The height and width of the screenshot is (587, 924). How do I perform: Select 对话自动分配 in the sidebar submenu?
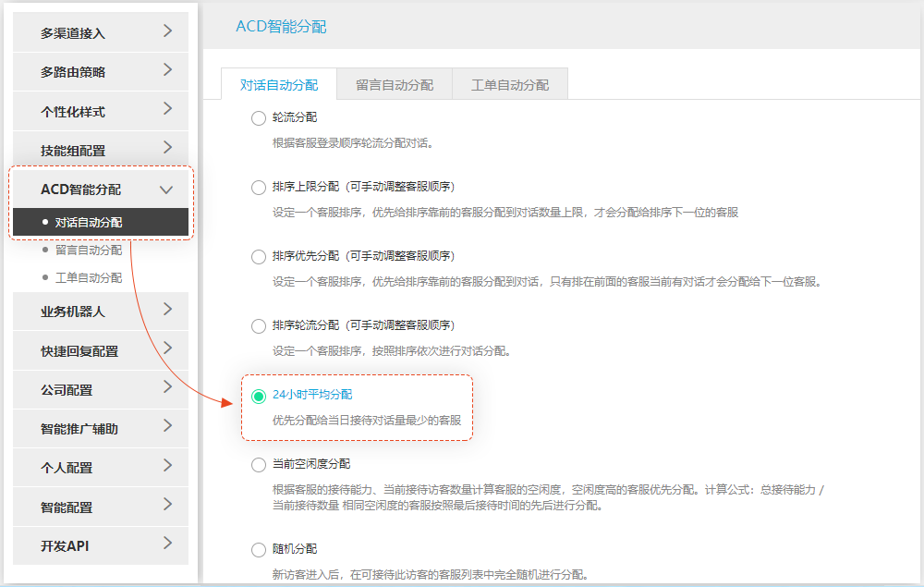101,222
